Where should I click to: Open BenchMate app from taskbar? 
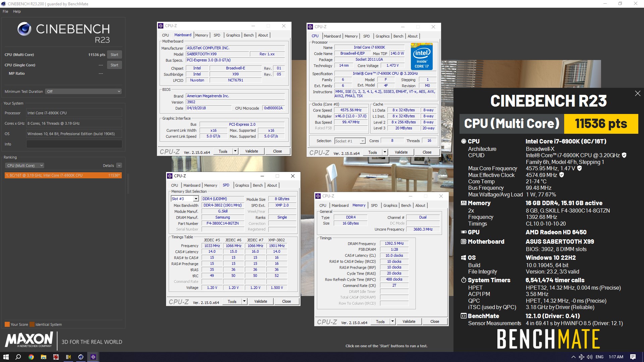68,357
